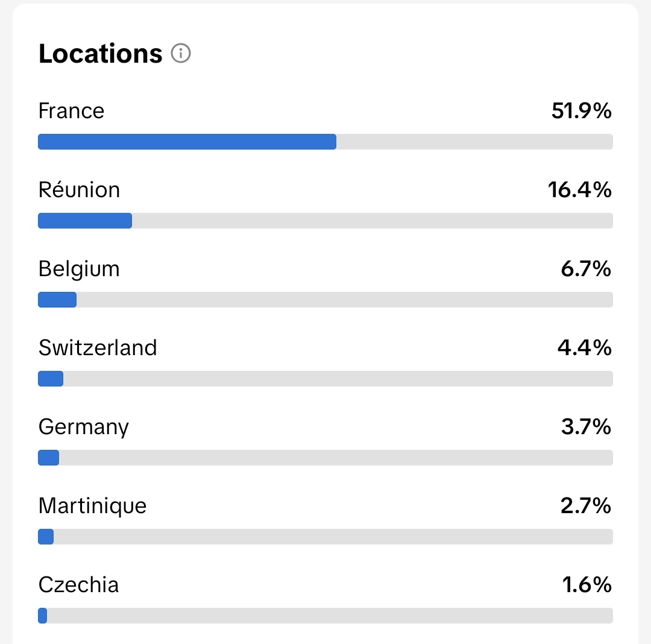Click the 6.7% value for Belgium
Viewport: 651px width, 644px height.
[586, 269]
